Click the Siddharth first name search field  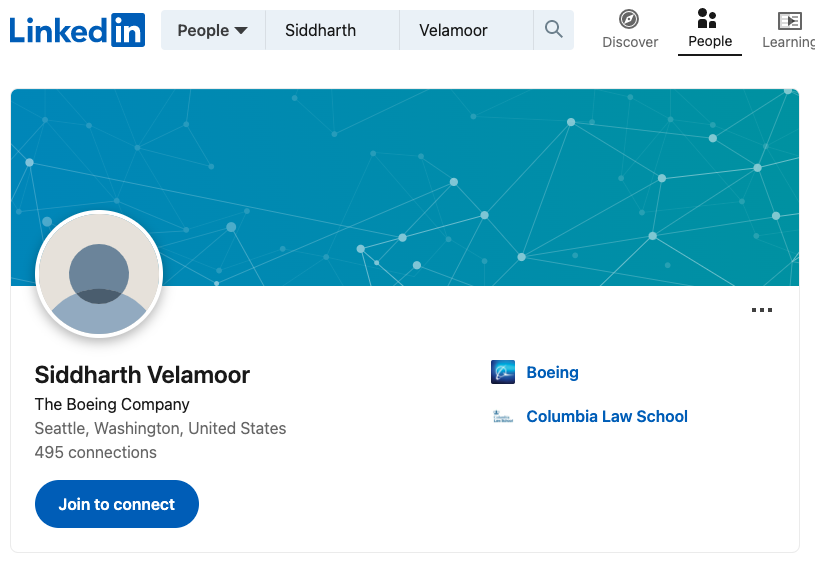pos(333,30)
